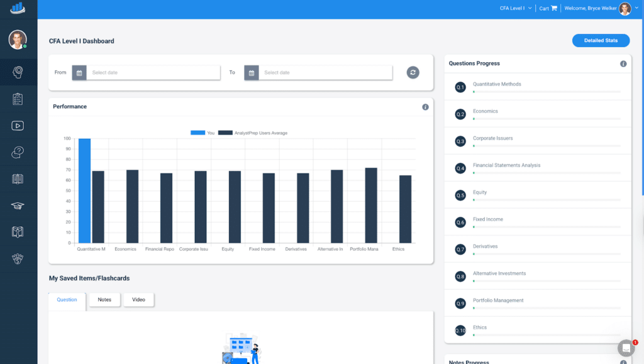
Task: Open the chat bubble with notification badge
Action: [626, 348]
